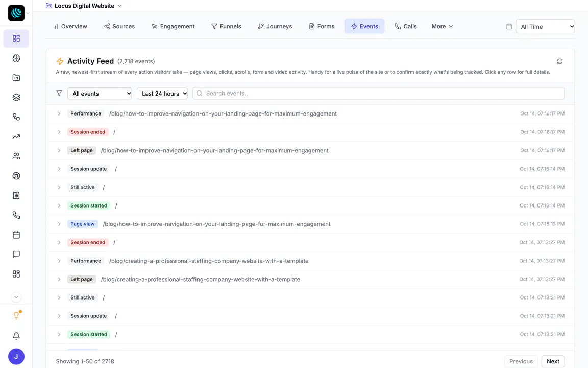Image resolution: width=588 pixels, height=368 pixels.
Task: Click the Page view blog navigation URL text
Action: [217, 224]
